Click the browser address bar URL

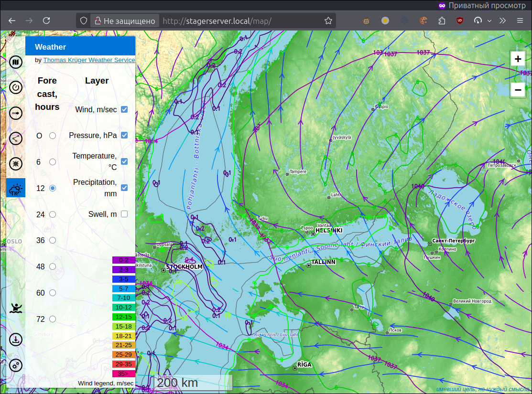point(217,21)
